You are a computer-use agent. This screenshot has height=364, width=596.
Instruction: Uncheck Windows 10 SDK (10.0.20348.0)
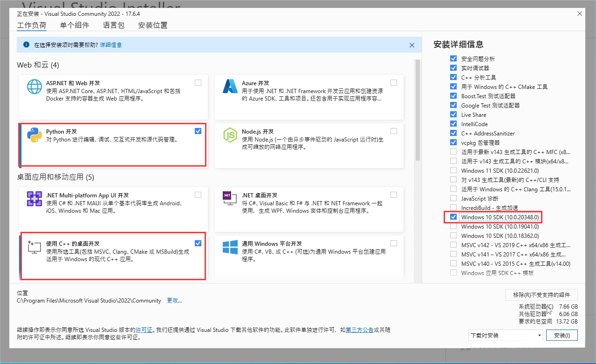[x=453, y=217]
